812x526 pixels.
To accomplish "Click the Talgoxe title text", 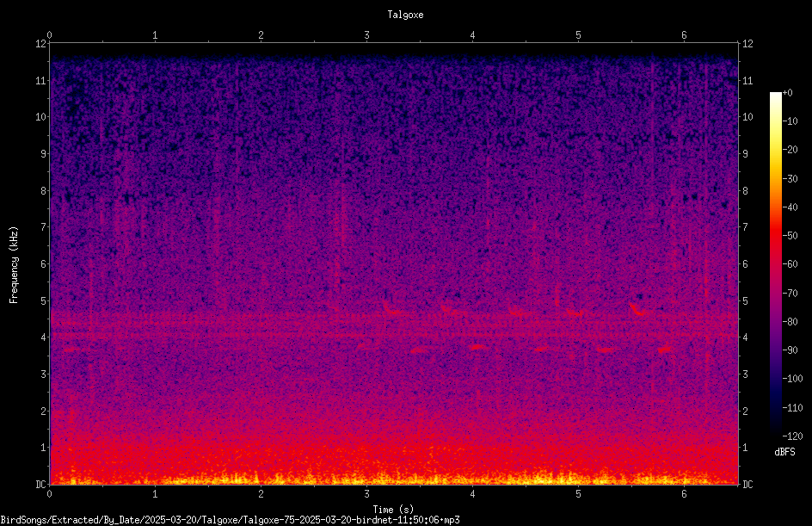I will click(405, 15).
